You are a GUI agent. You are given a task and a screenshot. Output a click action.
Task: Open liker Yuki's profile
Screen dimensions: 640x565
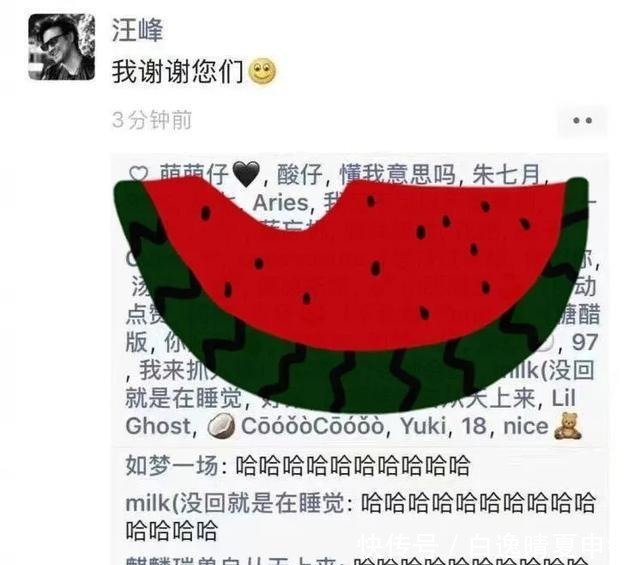423,426
